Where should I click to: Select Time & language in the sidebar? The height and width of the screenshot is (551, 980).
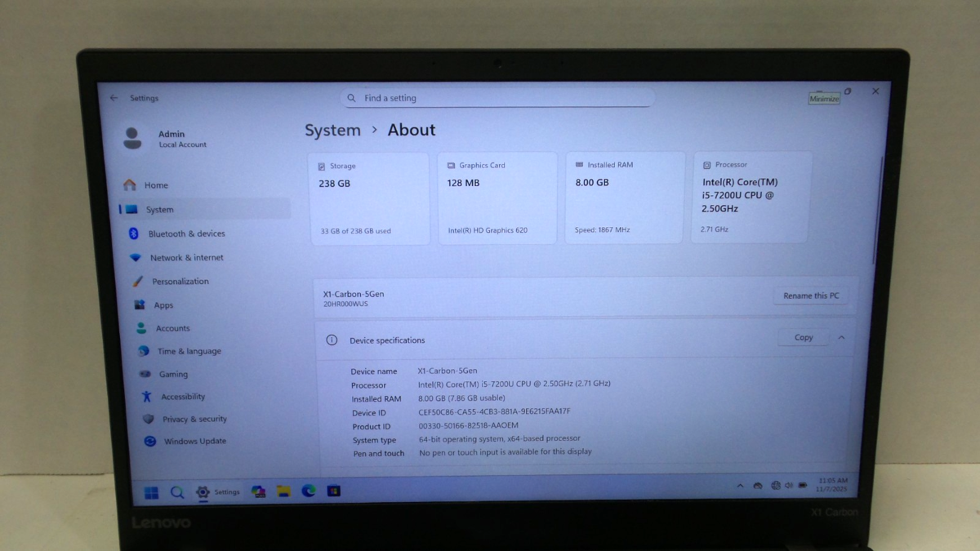pos(189,351)
